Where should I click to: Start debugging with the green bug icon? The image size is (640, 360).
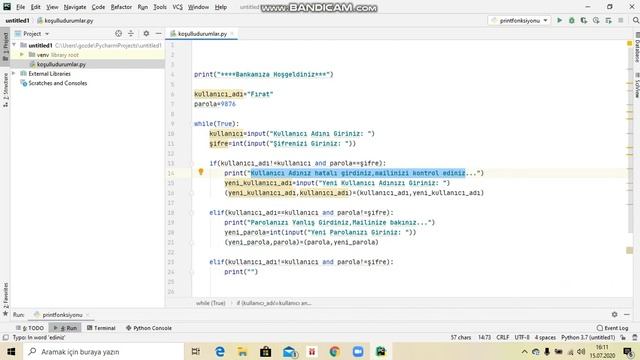(x=571, y=20)
